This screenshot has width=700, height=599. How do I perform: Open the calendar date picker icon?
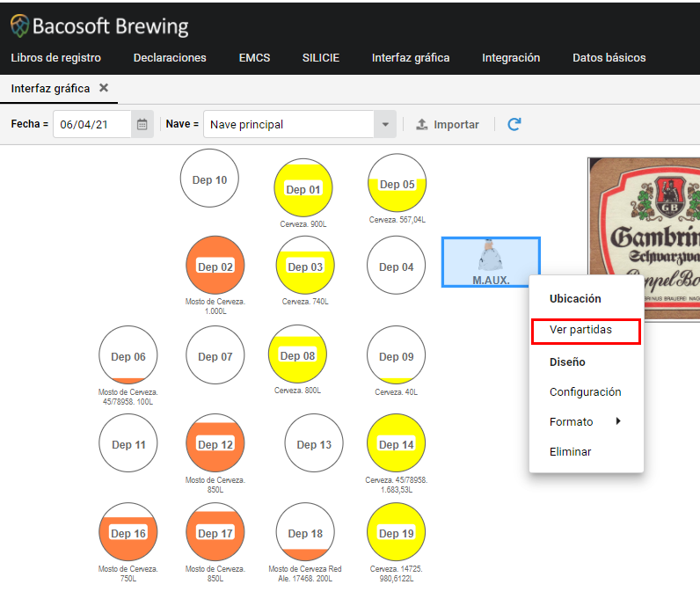142,124
